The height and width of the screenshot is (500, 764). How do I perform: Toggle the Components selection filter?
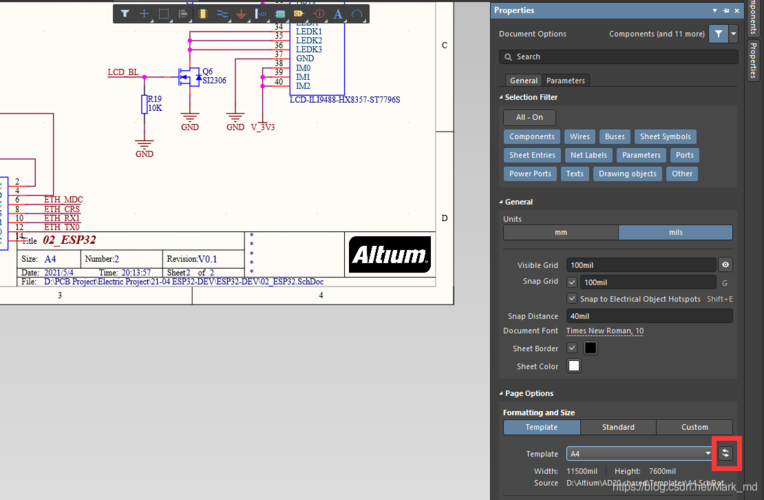click(532, 136)
